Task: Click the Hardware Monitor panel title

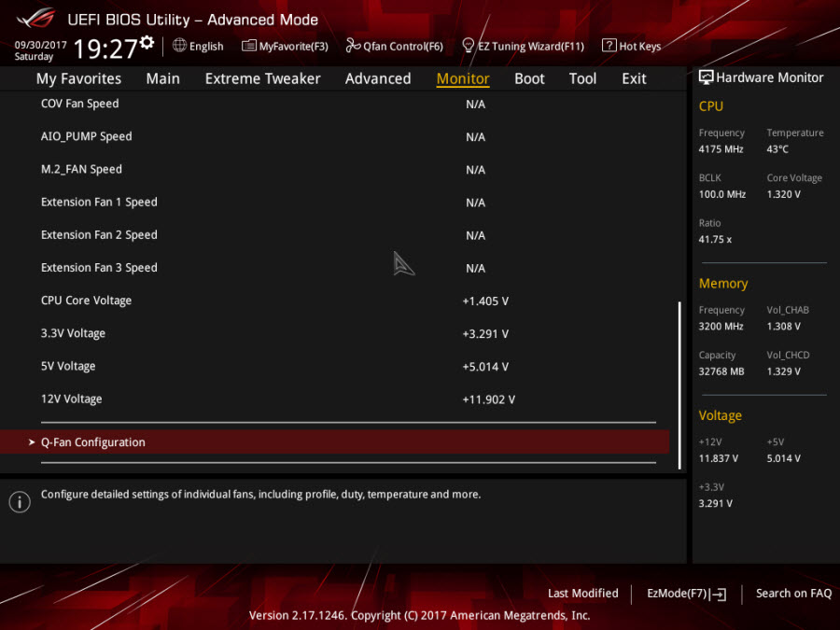Action: [x=770, y=77]
